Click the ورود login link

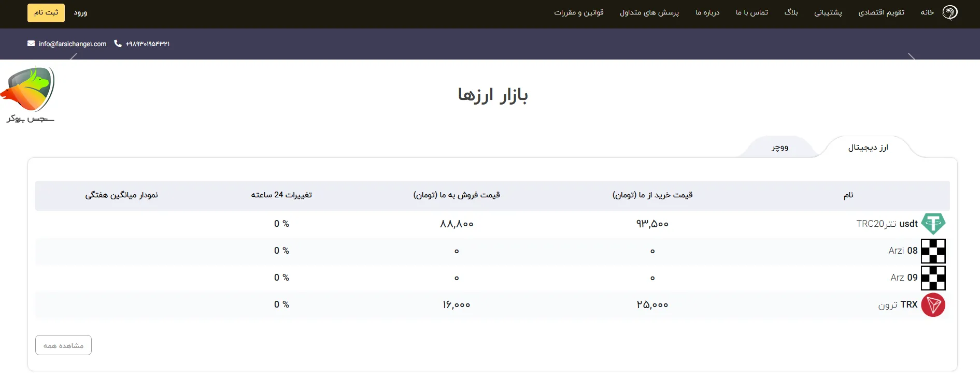click(x=80, y=12)
